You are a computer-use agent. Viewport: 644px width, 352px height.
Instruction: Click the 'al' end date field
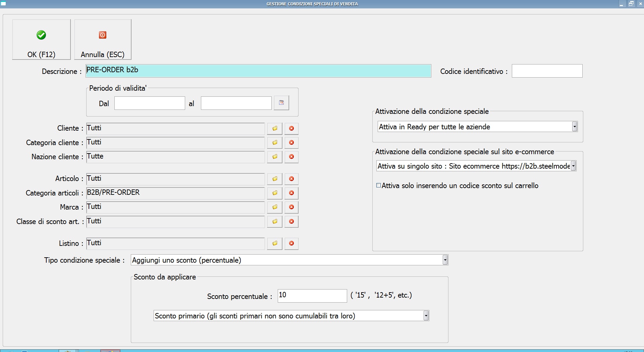[x=236, y=103]
